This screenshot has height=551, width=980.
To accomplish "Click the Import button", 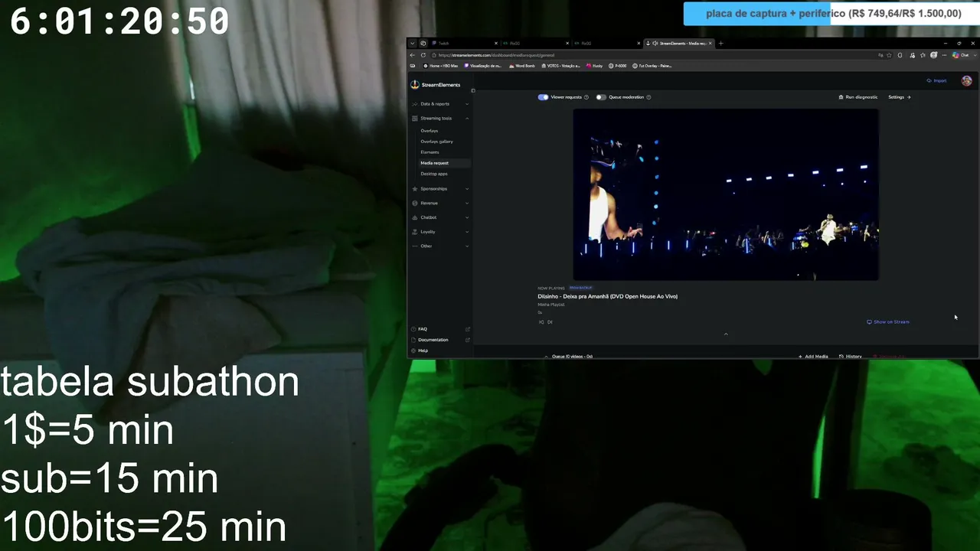I will 936,80.
